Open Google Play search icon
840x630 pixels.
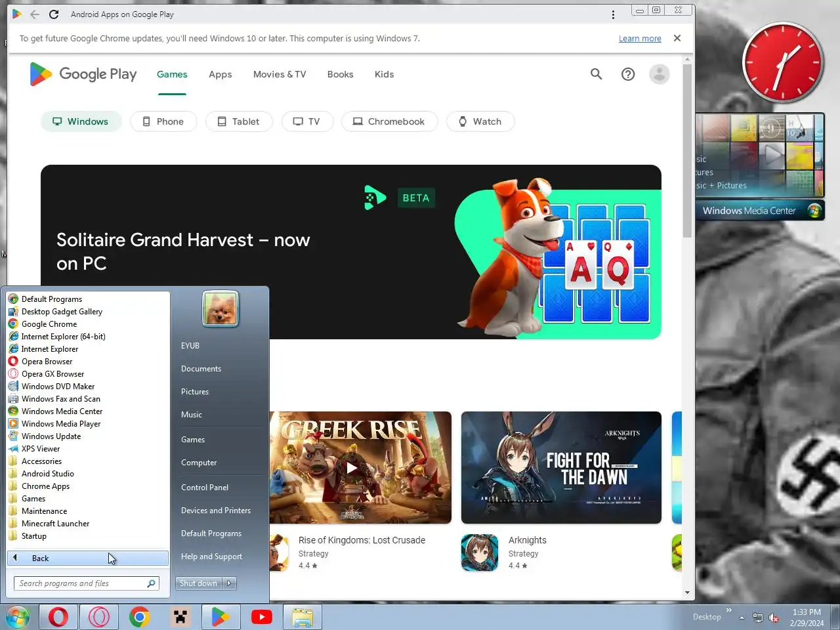[x=596, y=74]
